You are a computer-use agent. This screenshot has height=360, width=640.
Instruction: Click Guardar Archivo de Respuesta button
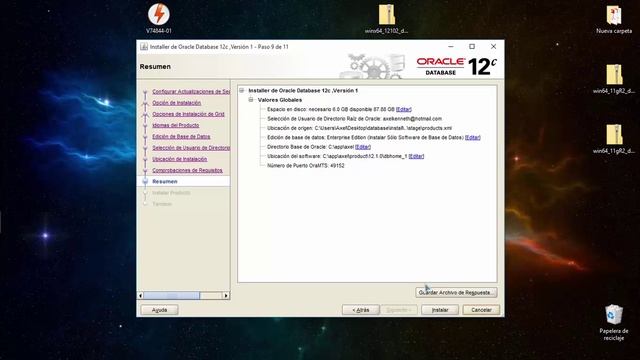pyautogui.click(x=456, y=293)
